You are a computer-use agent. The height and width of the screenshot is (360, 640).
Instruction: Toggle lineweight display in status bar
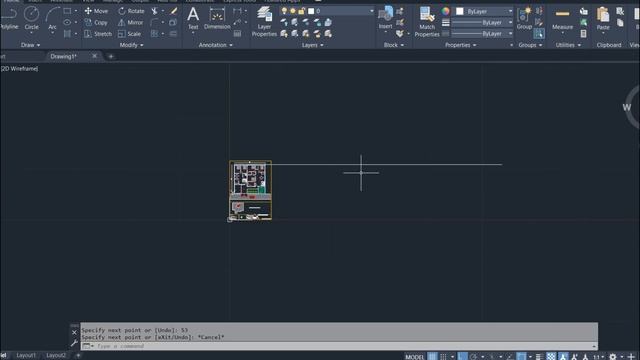[x=539, y=357]
